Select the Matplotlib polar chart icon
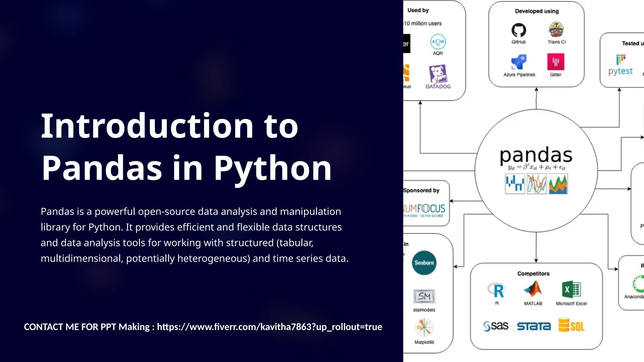This screenshot has height=362, width=644. pos(424,327)
